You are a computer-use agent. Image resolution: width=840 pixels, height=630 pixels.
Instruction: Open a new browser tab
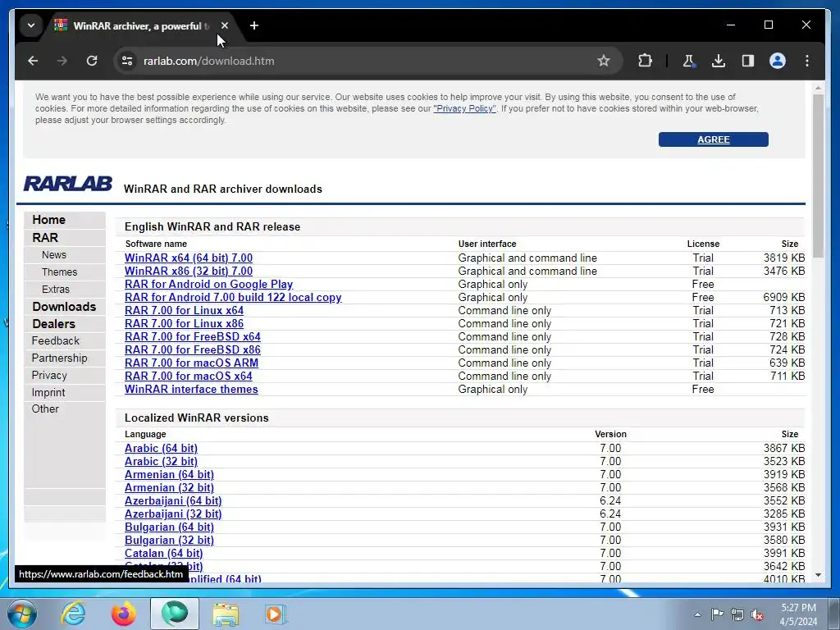(254, 25)
